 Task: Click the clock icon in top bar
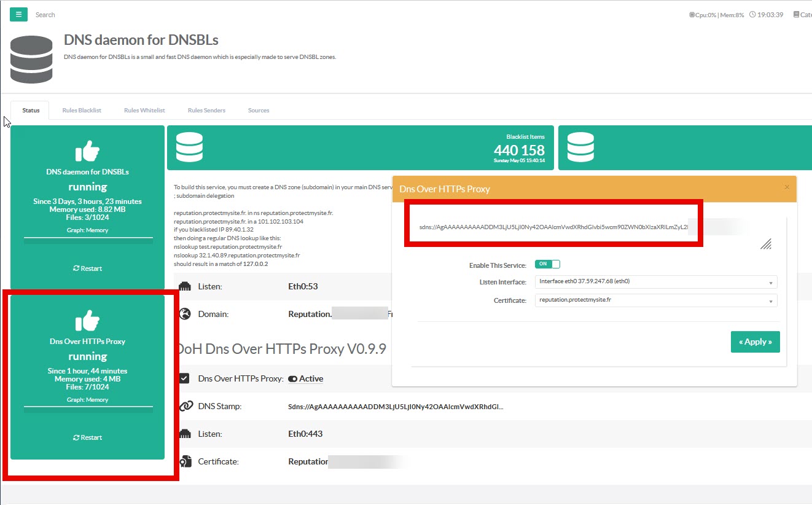[752, 15]
